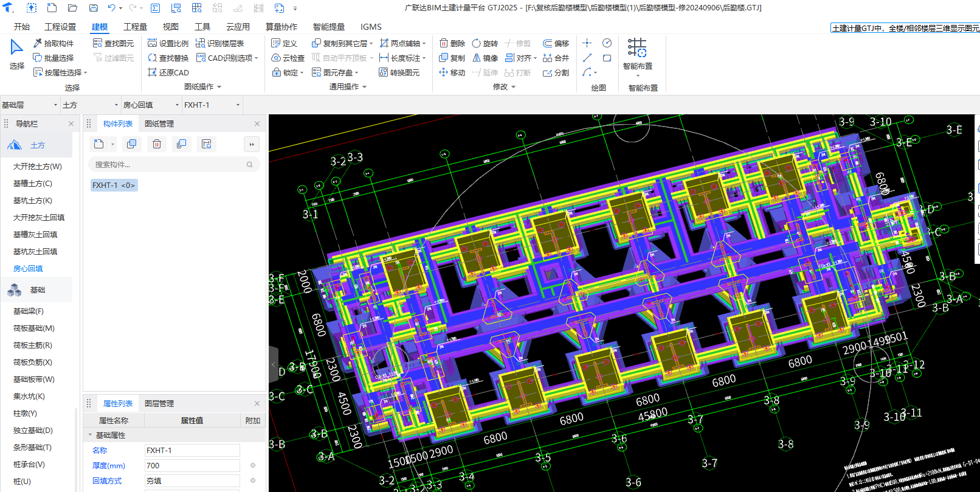980x492 pixels.
Task: Click 转换图元 convert element tool
Action: click(399, 72)
